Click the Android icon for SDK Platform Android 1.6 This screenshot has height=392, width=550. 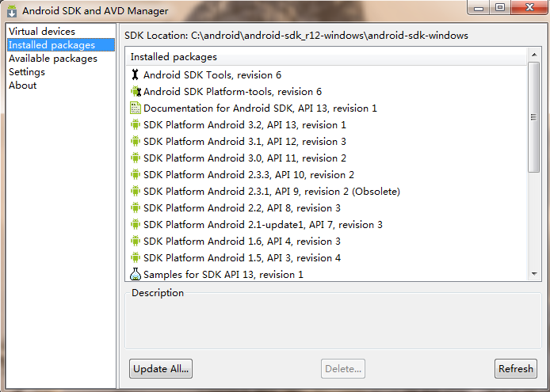tap(135, 242)
